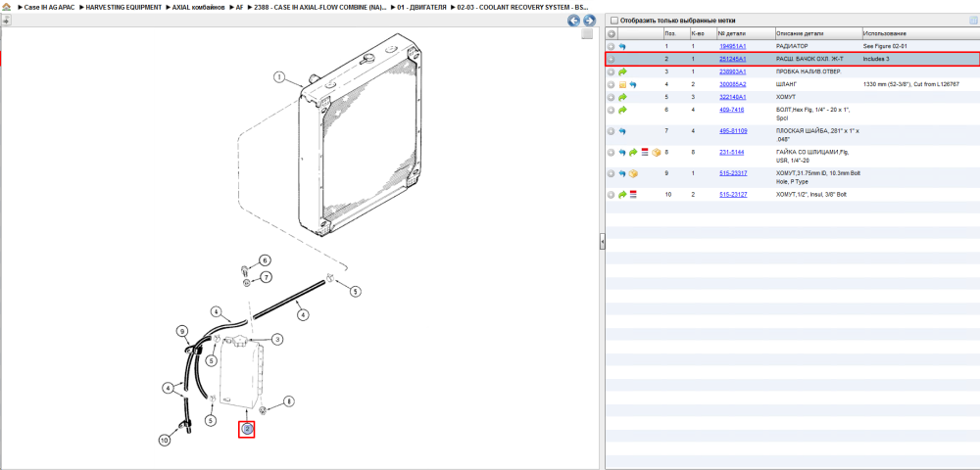
Task: Go to the home icon in breadcrumb
Action: point(6,7)
